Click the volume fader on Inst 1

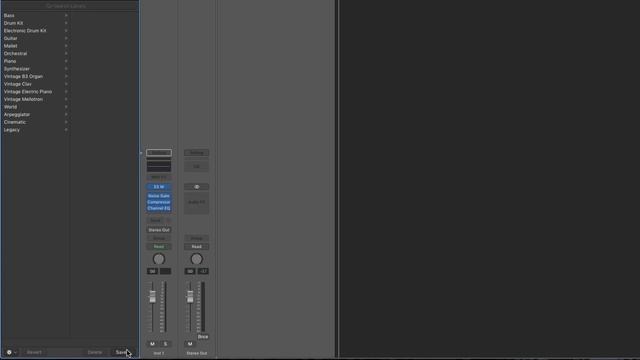[x=152, y=296]
